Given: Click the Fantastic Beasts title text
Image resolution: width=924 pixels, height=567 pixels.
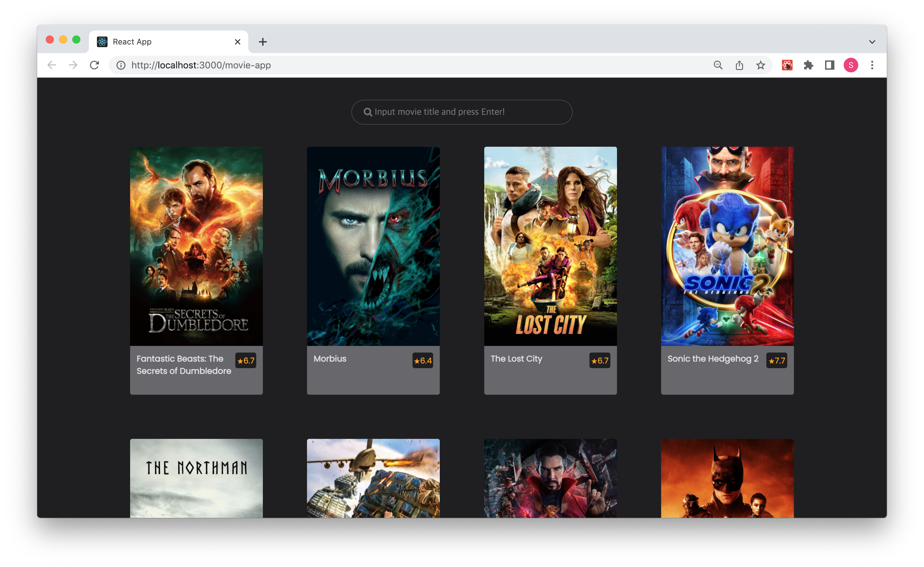Looking at the screenshot, I should [x=184, y=364].
